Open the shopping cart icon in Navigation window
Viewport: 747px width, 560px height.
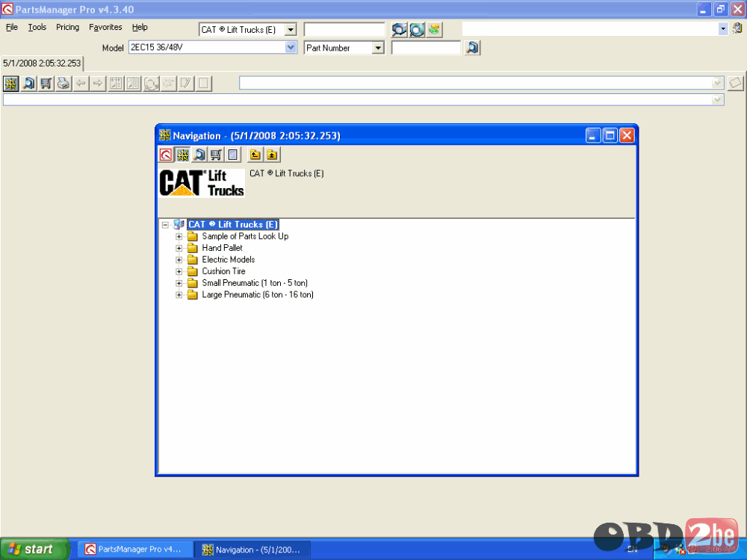coord(216,155)
